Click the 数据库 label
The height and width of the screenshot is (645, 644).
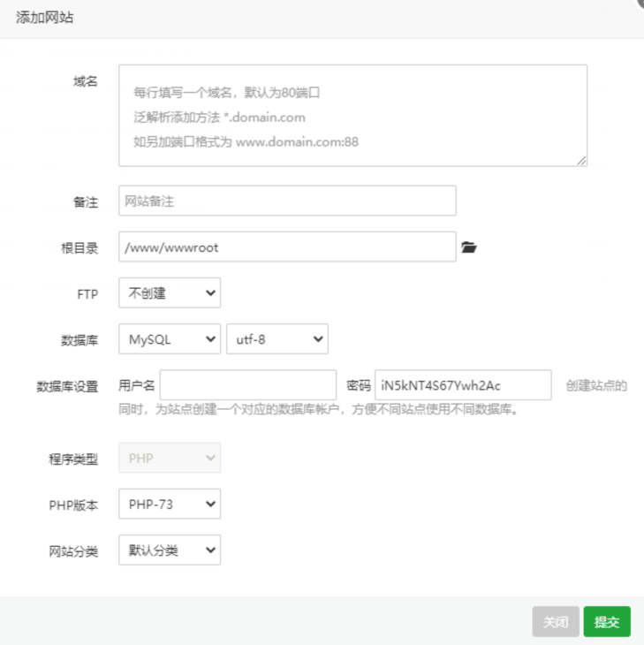80,340
